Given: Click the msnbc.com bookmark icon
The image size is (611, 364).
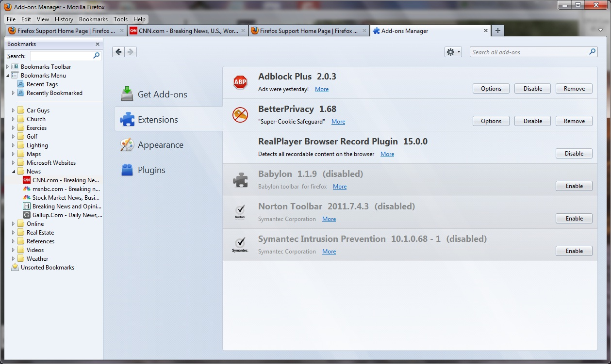Looking at the screenshot, I should click(27, 189).
